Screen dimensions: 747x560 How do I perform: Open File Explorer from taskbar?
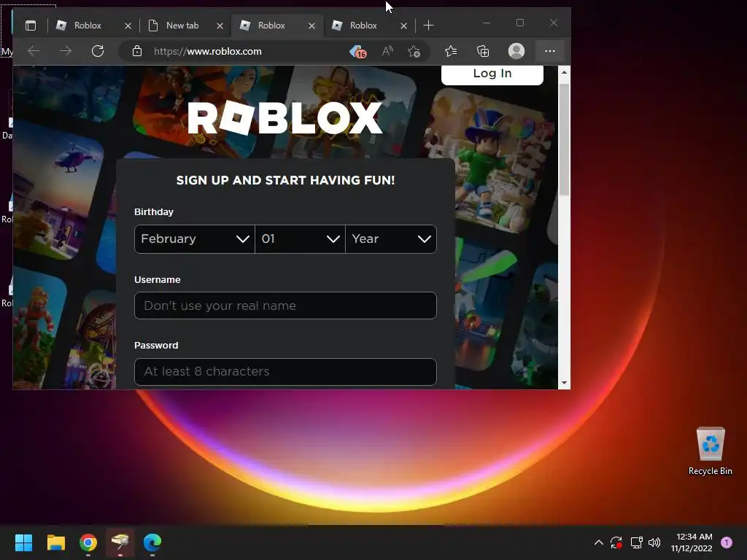55,542
